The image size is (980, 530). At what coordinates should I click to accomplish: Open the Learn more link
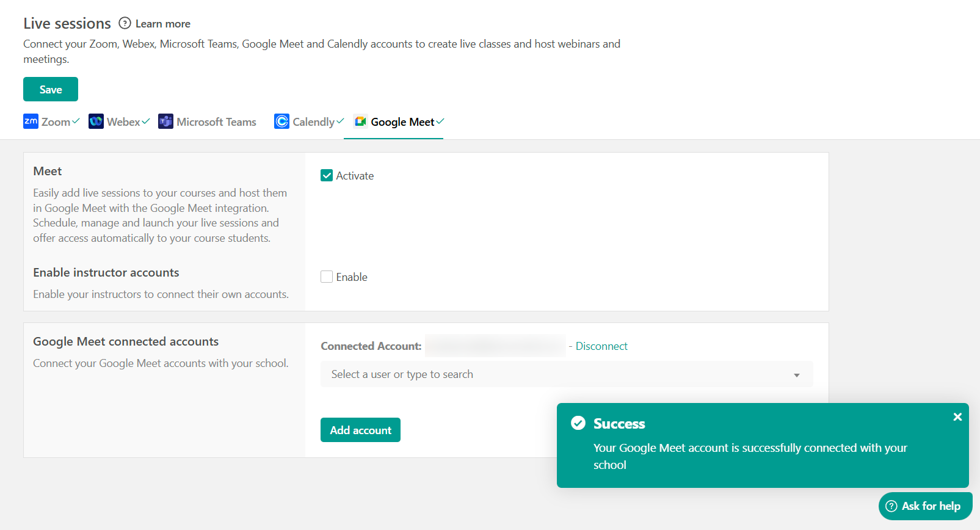click(163, 24)
